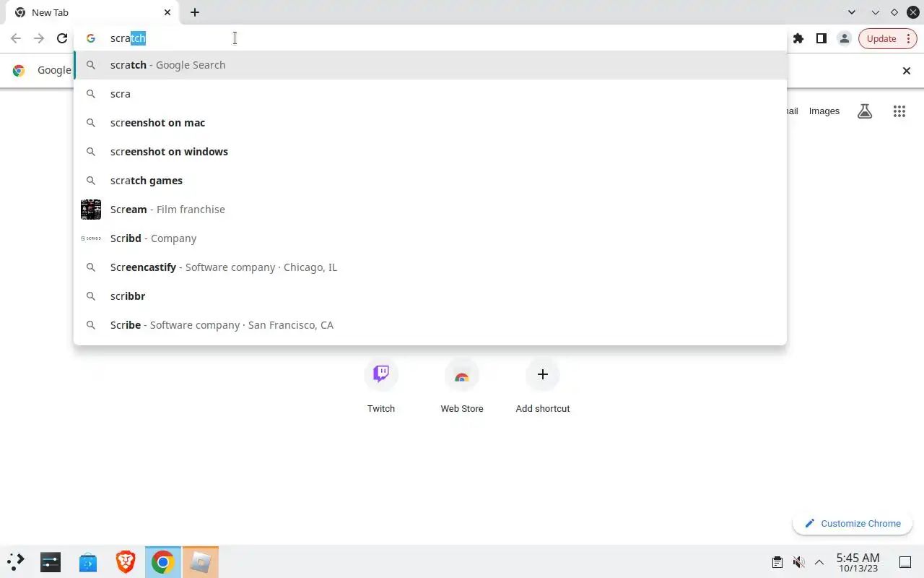Open the taskbar application launcher

[x=16, y=561]
